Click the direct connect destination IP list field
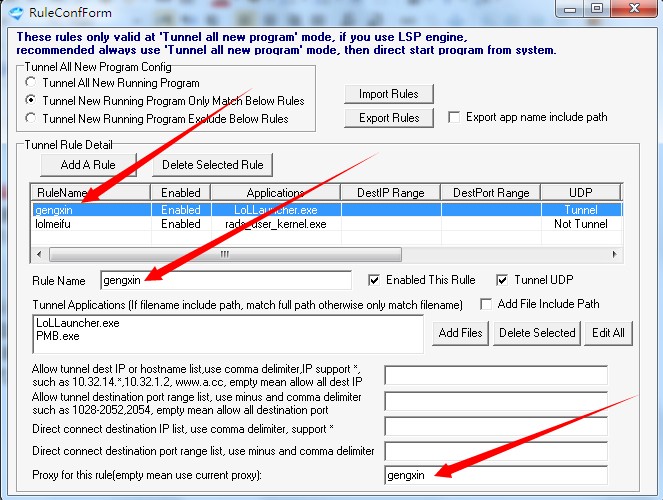The height and width of the screenshot is (500, 663). (x=496, y=427)
